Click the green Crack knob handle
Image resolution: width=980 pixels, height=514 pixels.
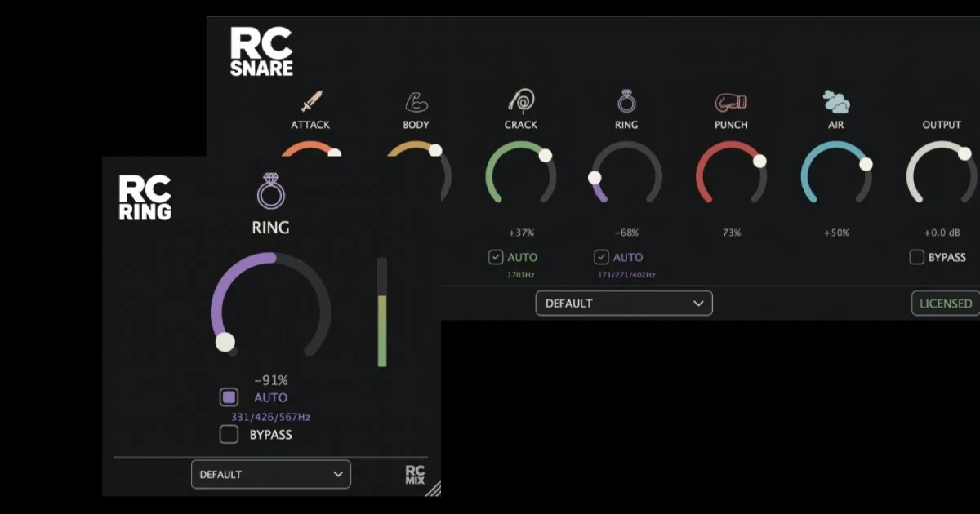(546, 155)
